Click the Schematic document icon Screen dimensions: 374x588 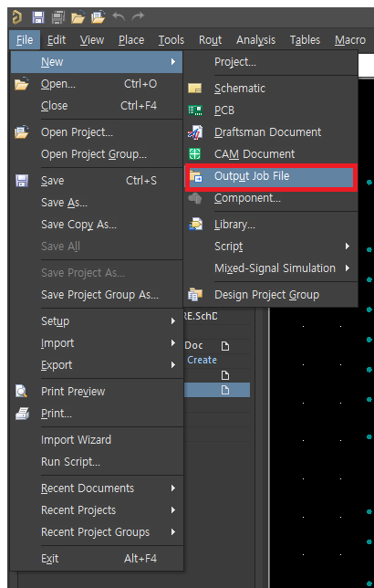[195, 89]
